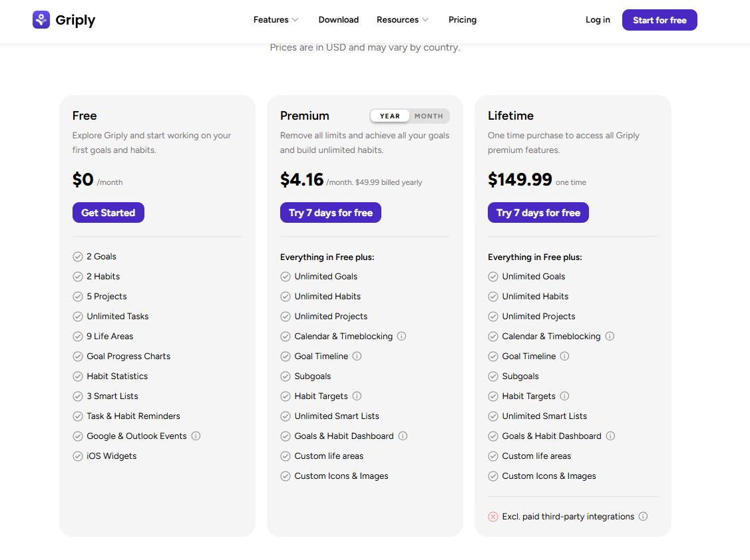Open the Resources menu
The height and width of the screenshot is (560, 750).
pos(397,19)
